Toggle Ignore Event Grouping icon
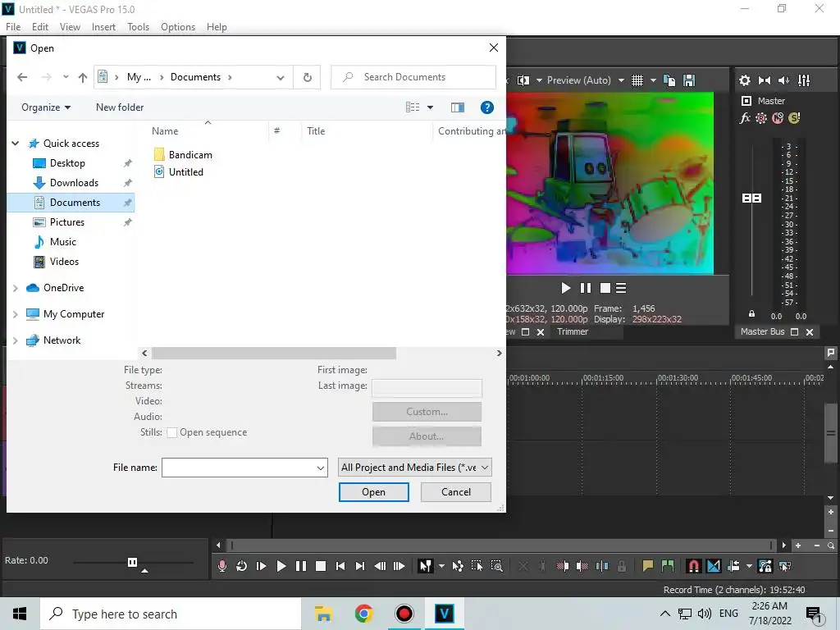The height and width of the screenshot is (630, 840). point(785,566)
